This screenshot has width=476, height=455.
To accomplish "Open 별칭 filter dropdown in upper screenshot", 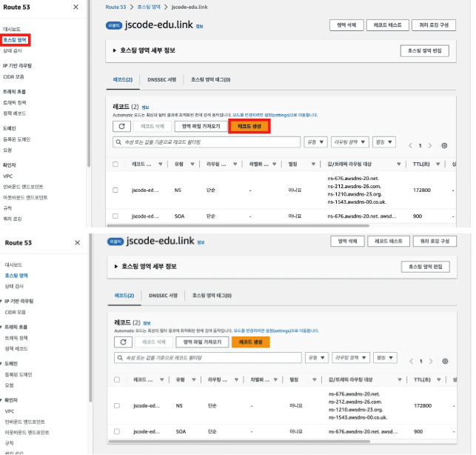I will point(384,142).
